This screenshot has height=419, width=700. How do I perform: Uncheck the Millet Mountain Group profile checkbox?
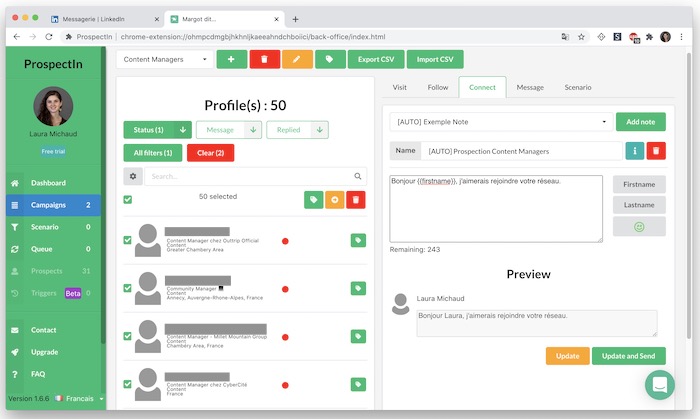click(x=128, y=336)
